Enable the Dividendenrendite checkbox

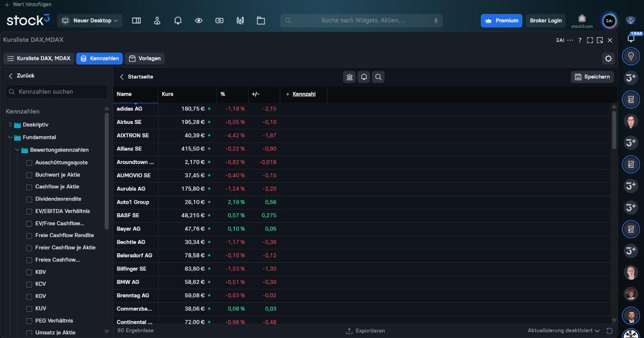[29, 199]
